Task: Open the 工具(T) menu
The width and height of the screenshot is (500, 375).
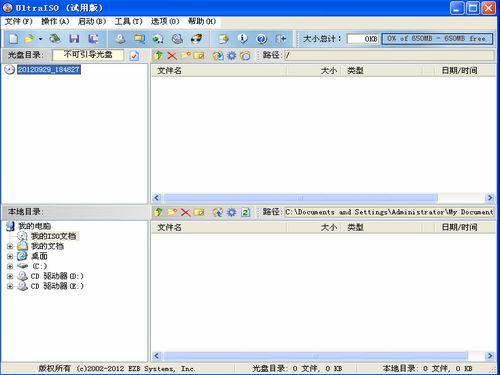Action: click(128, 21)
